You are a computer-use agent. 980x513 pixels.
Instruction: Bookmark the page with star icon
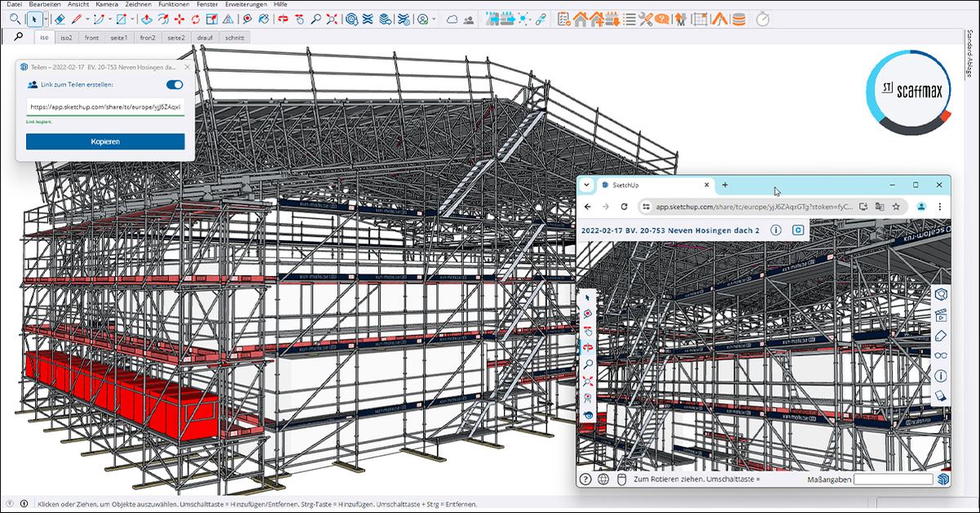(896, 207)
